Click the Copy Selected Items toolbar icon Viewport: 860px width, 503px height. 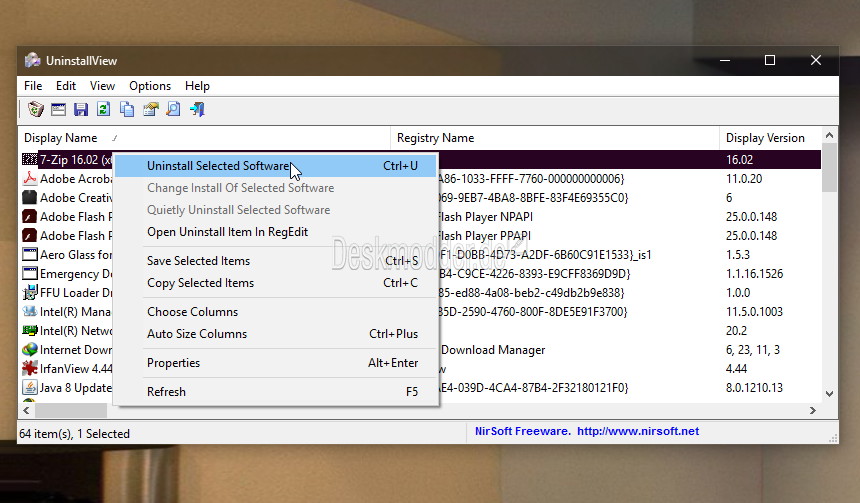(127, 109)
